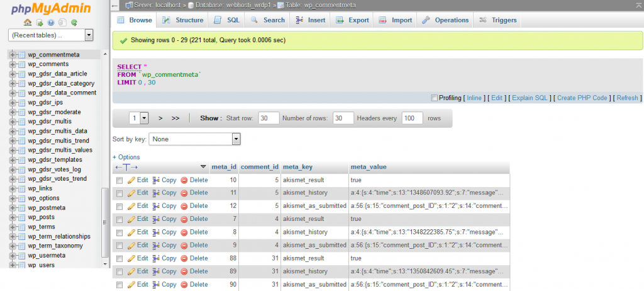This screenshot has height=291, width=644.
Task: Click the sidebar table list scrollbar
Action: tap(105, 157)
